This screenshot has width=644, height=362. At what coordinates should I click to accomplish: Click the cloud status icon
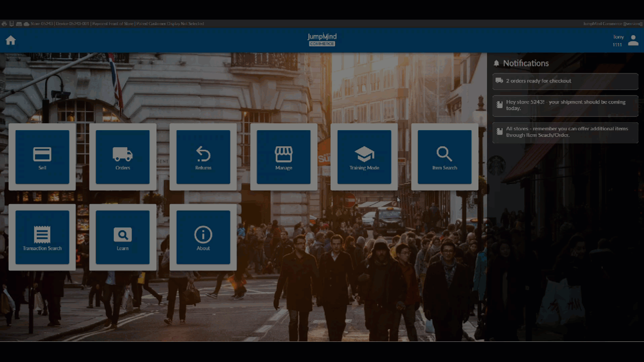pos(26,24)
